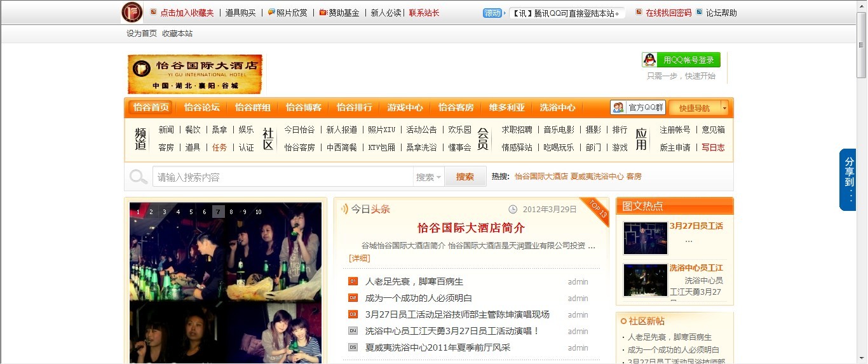Open headline 怡谷国际大酒店简介
Screen dimensions: 868x364
click(x=471, y=228)
